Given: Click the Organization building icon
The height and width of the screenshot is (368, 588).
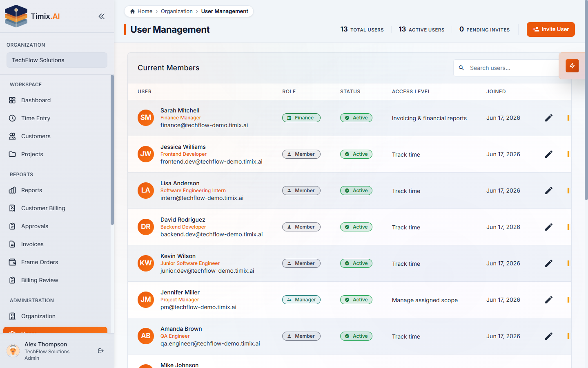Looking at the screenshot, I should point(12,316).
